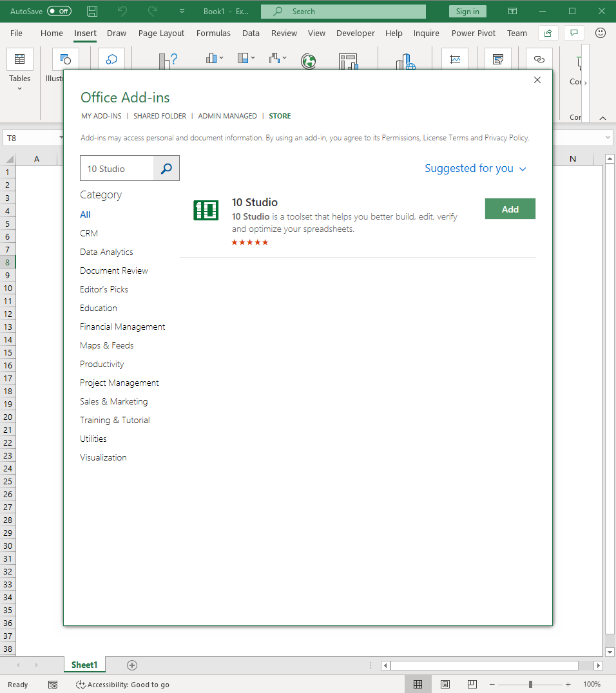Click the New Sheet plus icon
The image size is (616, 693).
pos(132,665)
